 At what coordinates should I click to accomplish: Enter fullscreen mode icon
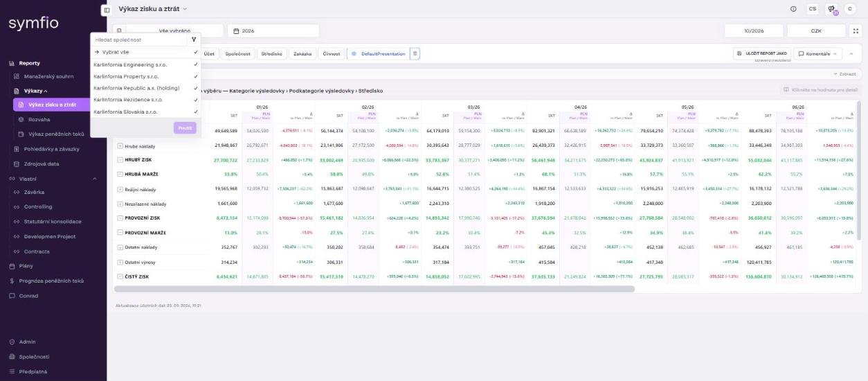tap(856, 31)
